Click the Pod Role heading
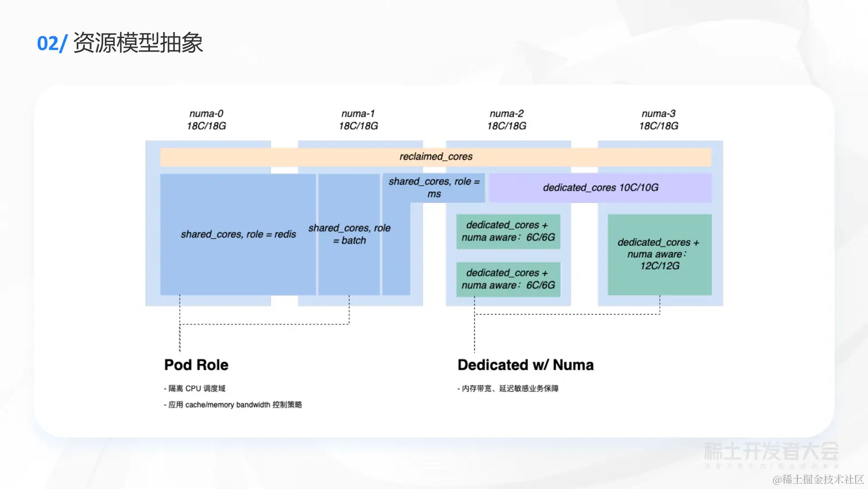This screenshot has width=868, height=489. click(196, 365)
